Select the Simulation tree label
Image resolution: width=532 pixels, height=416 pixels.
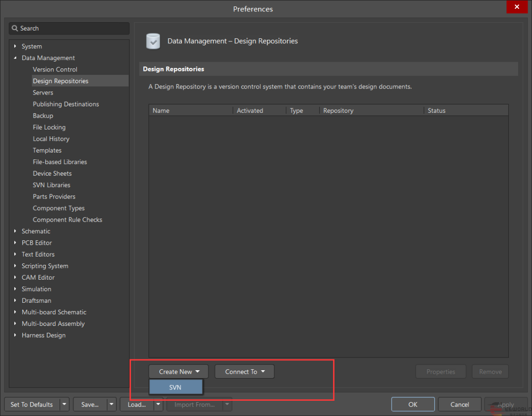point(36,289)
